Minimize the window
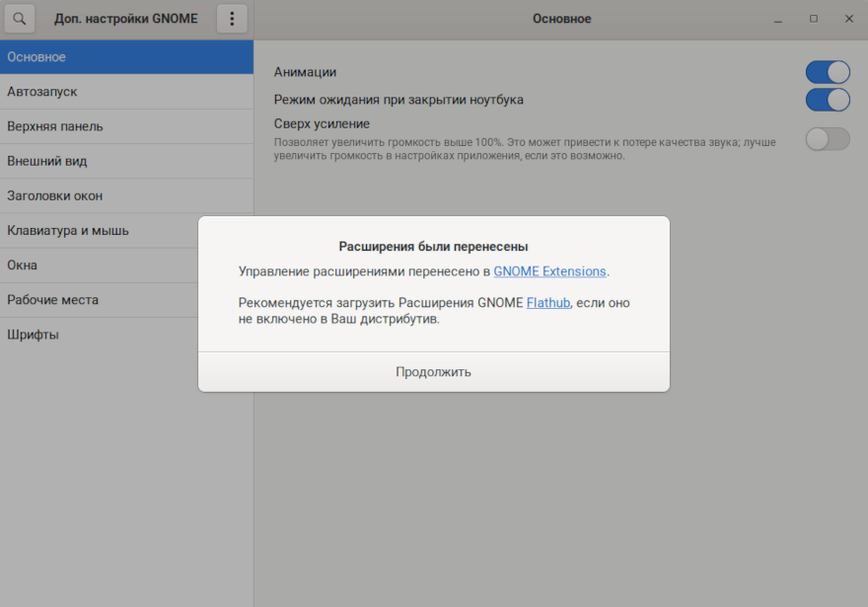Viewport: 868px width, 607px height. pyautogui.click(x=778, y=19)
